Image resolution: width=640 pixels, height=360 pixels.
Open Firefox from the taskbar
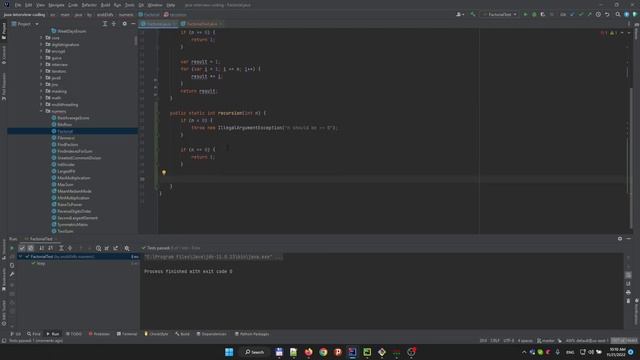tap(309, 352)
